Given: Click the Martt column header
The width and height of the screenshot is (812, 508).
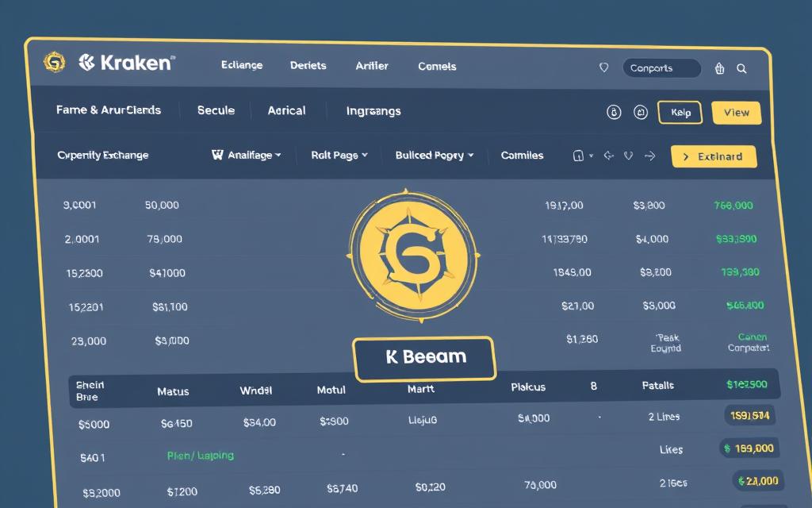Looking at the screenshot, I should click(x=420, y=389).
